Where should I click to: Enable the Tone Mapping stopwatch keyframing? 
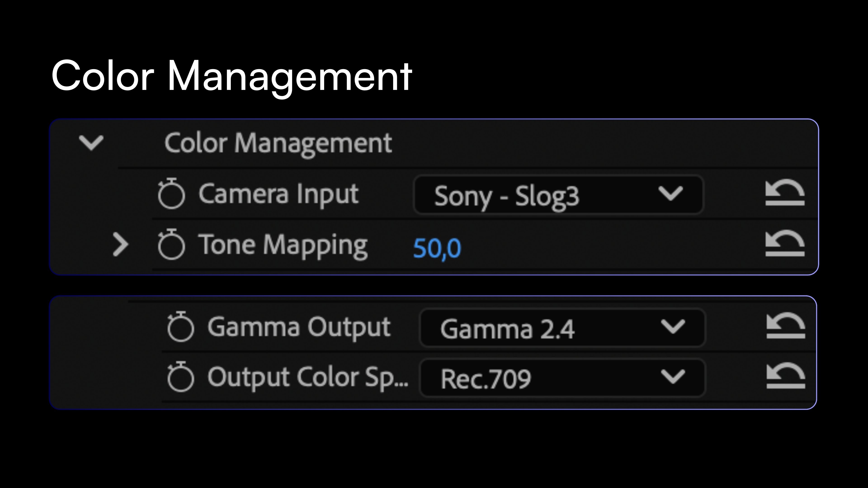(x=171, y=244)
